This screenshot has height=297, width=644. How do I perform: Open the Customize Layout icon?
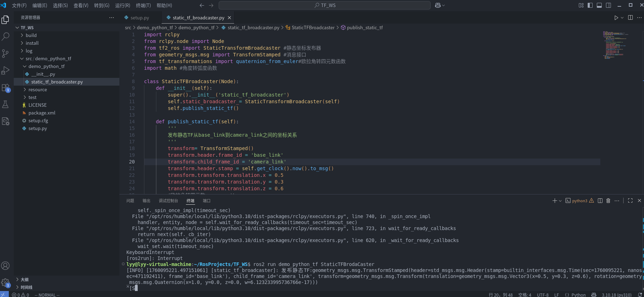coord(581,5)
